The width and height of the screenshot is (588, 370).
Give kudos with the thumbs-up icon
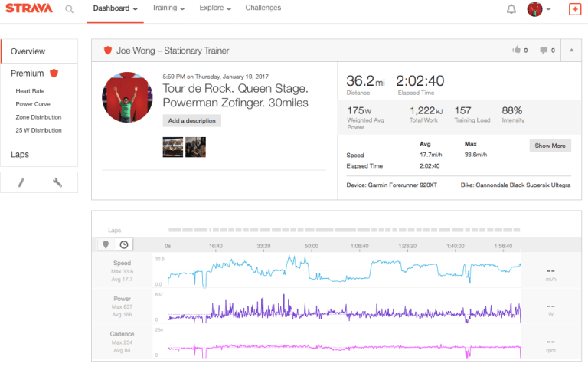point(516,51)
